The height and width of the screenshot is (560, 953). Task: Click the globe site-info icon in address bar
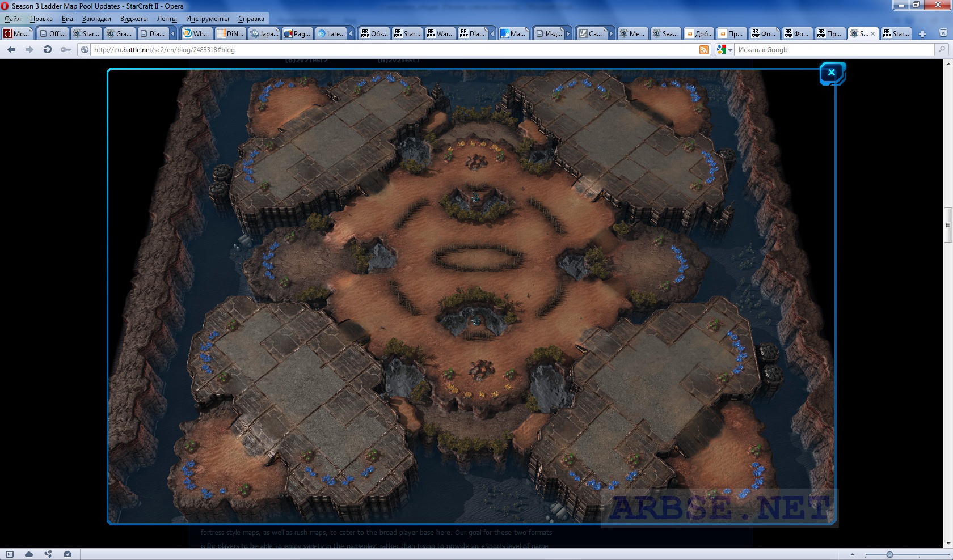(x=85, y=50)
